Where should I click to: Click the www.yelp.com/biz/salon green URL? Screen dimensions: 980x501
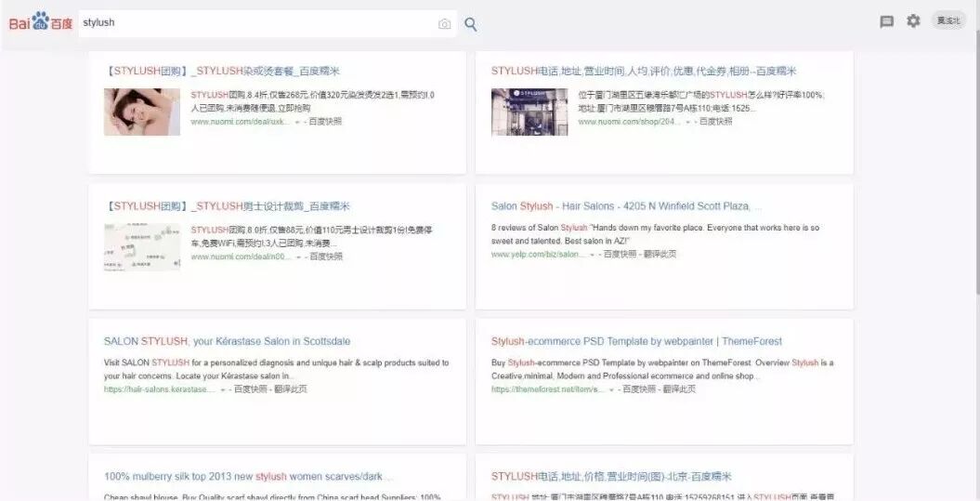538,254
